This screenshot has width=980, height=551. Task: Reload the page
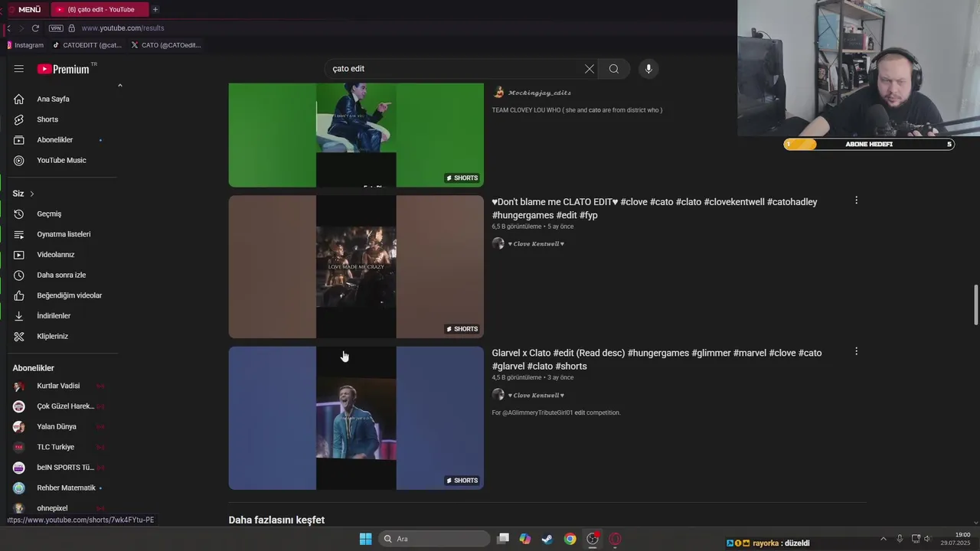point(35,28)
